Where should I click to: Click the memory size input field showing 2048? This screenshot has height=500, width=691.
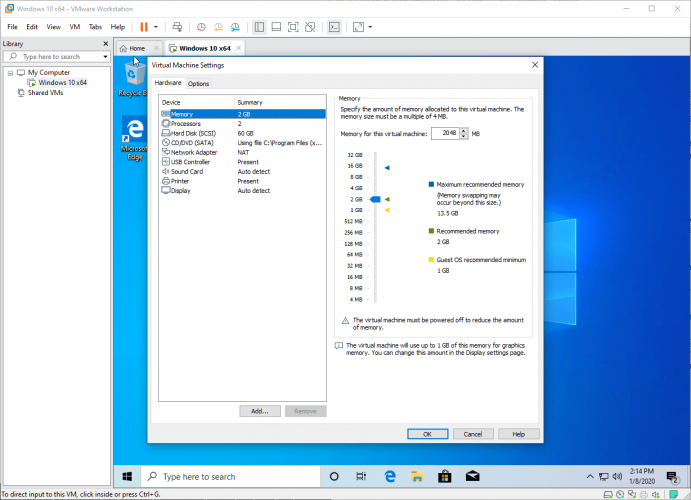(x=445, y=133)
